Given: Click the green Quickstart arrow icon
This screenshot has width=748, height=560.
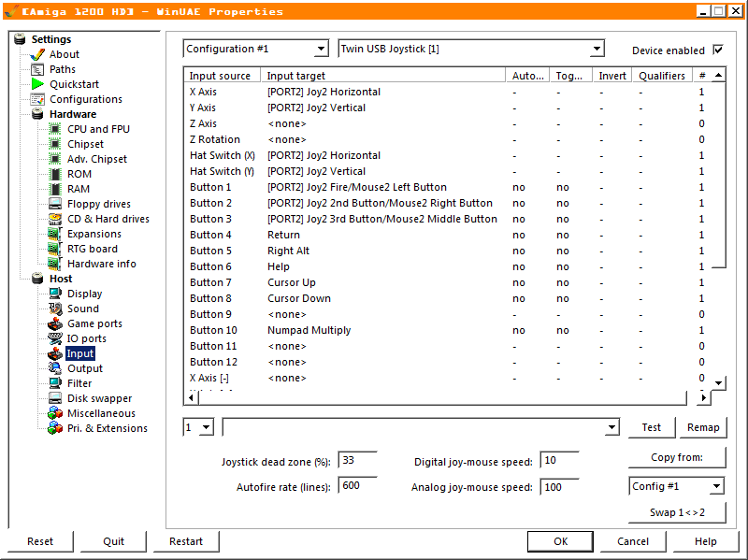Looking at the screenshot, I should [37, 84].
